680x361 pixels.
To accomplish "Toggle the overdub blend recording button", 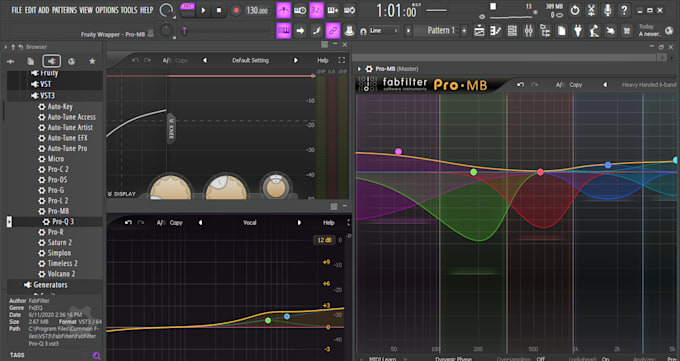I will (333, 10).
